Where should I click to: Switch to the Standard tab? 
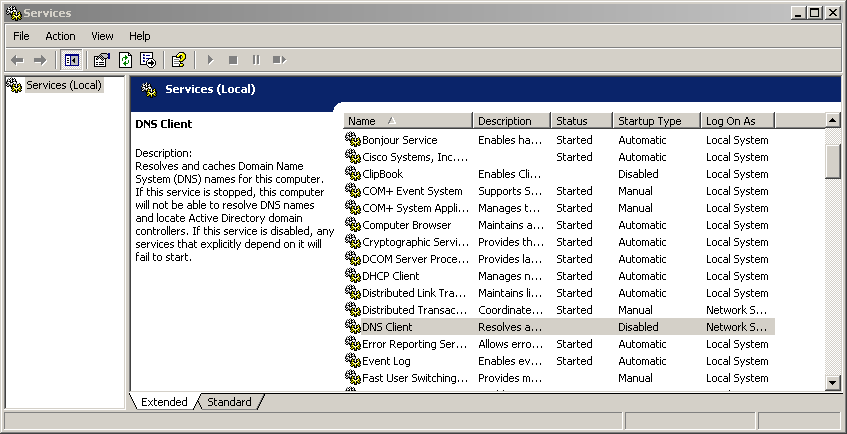(229, 402)
